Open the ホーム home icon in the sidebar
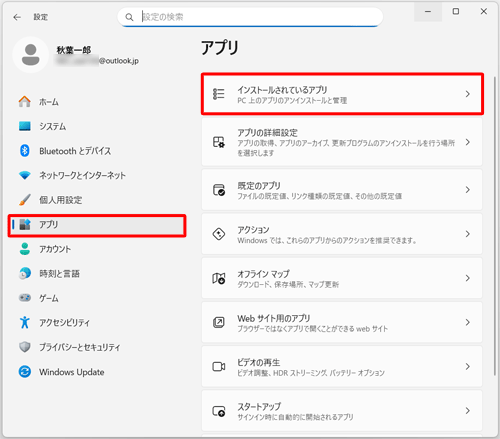 [25, 102]
